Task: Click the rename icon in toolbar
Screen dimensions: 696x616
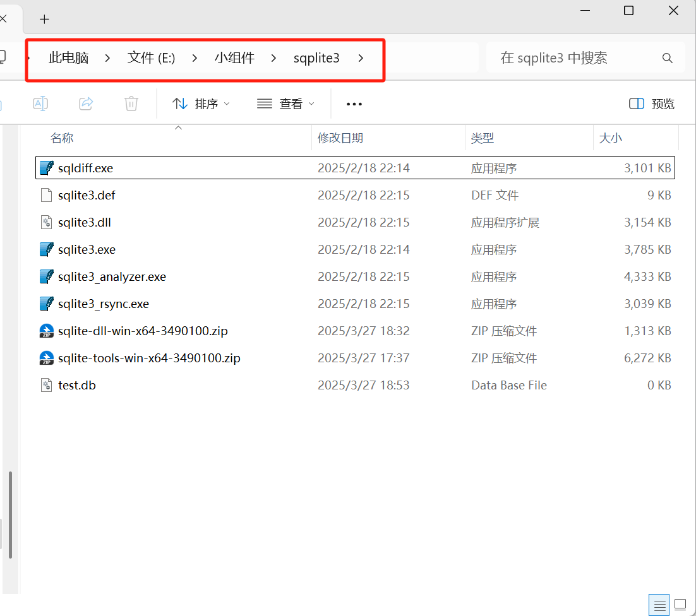Action: (40, 104)
